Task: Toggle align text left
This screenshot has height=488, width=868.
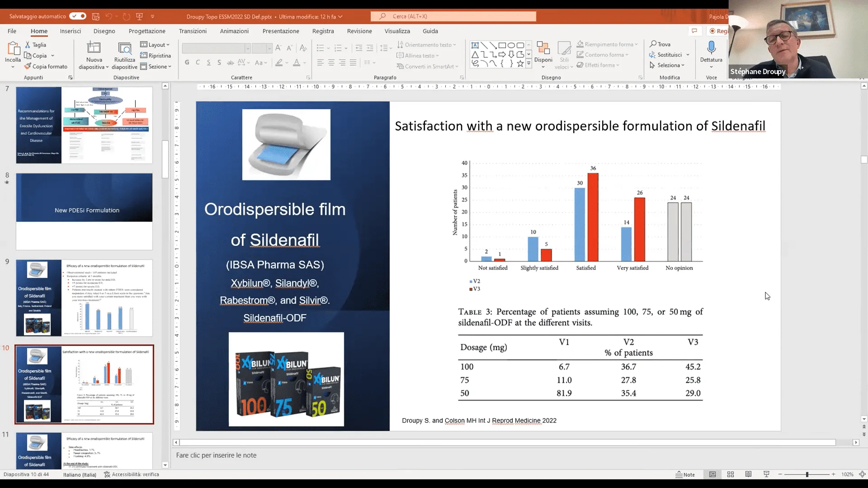Action: (x=321, y=62)
